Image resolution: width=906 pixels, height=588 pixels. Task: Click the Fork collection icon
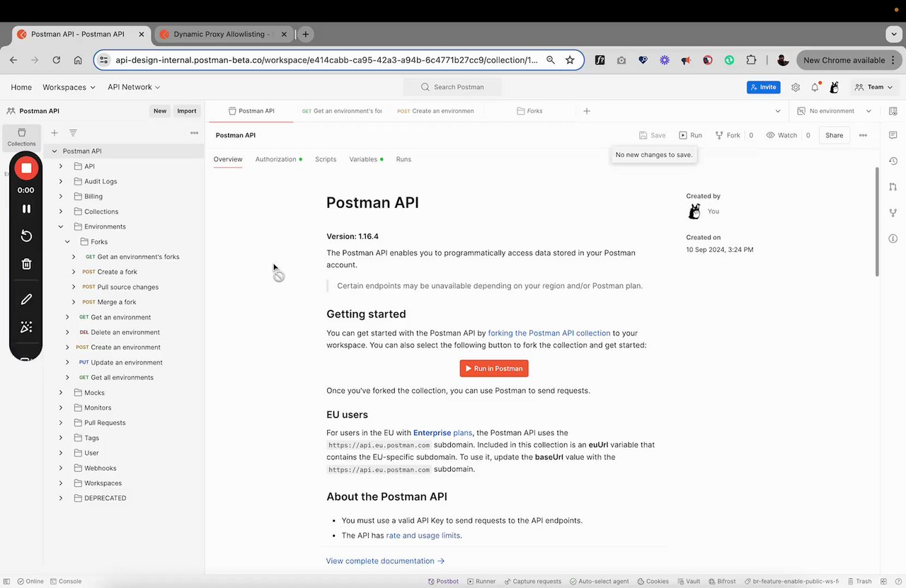pos(728,135)
